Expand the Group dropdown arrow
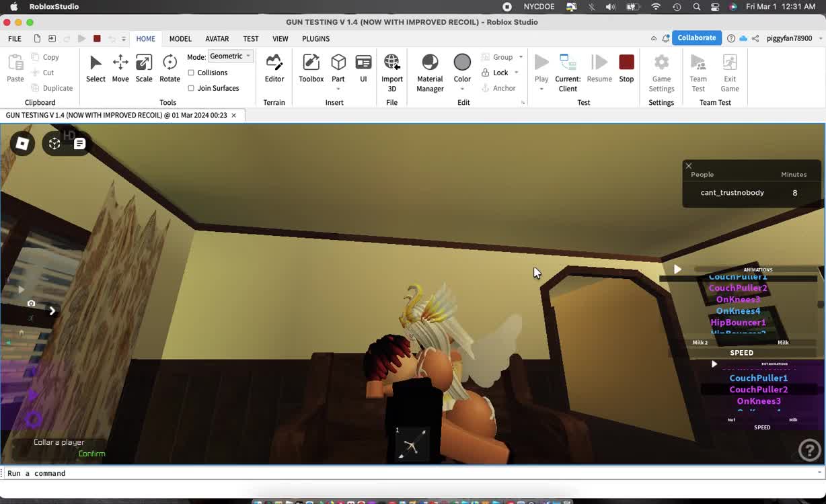This screenshot has width=826, height=504. tap(521, 57)
